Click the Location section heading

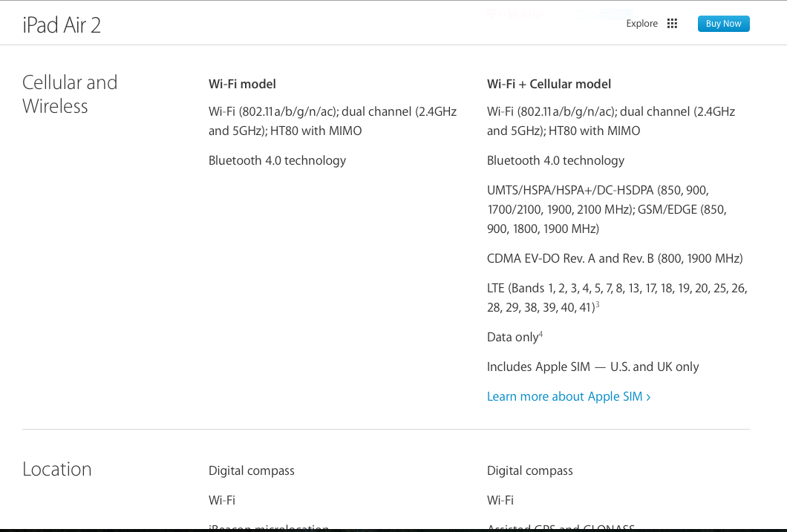coord(57,470)
